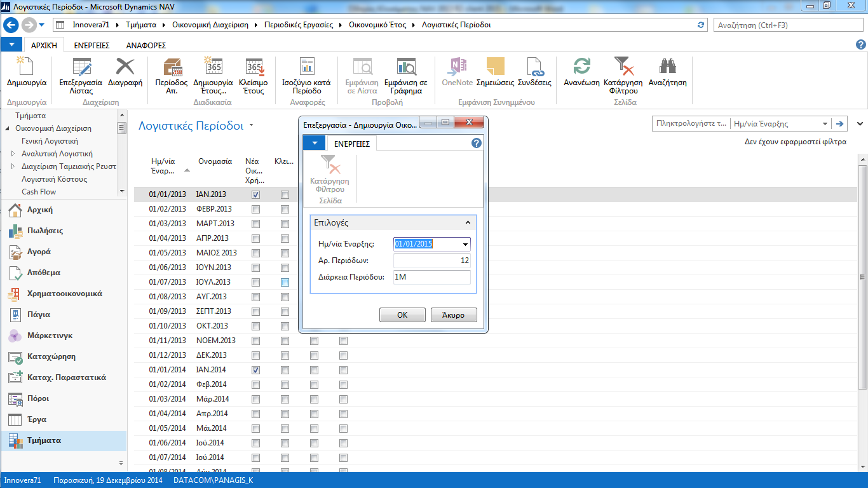The width and height of the screenshot is (868, 488).
Task: Toggle Νέα Οικ. Χρήση checkbox for ΙΑΝ.2014
Action: coord(255,370)
